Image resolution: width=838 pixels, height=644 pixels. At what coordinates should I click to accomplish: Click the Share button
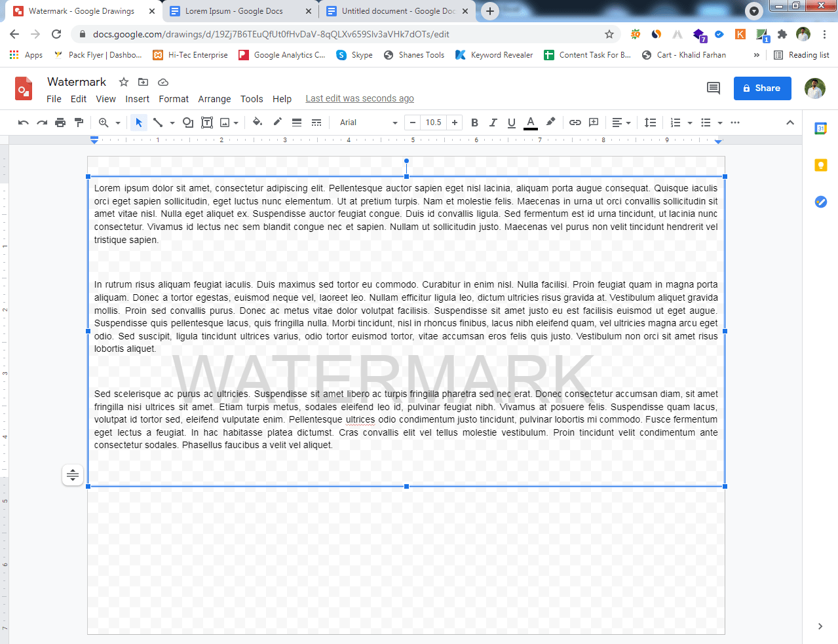(762, 88)
